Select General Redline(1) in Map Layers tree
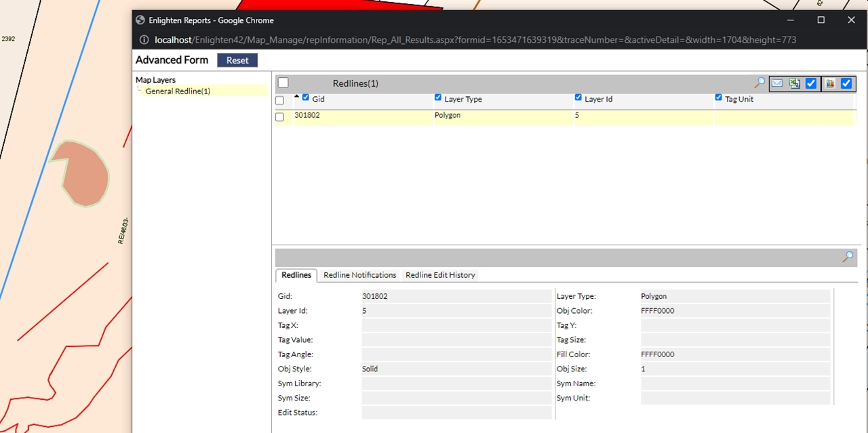This screenshot has height=433, width=868. [178, 91]
